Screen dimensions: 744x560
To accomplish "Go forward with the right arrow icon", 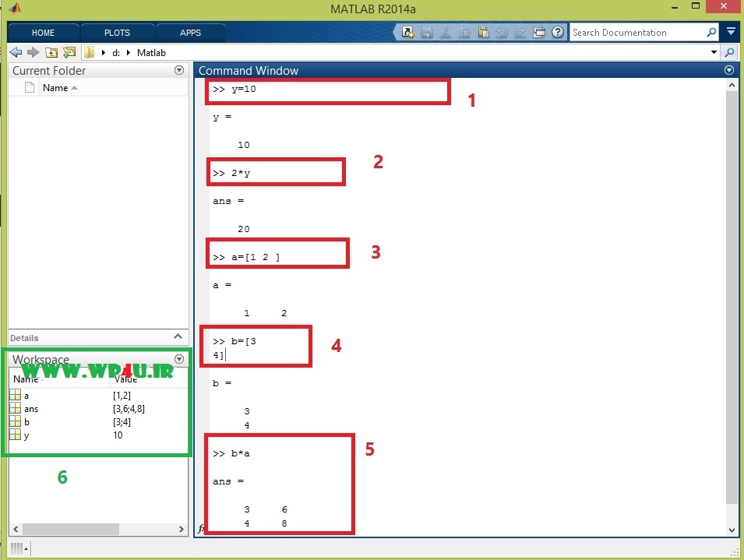I will point(33,52).
